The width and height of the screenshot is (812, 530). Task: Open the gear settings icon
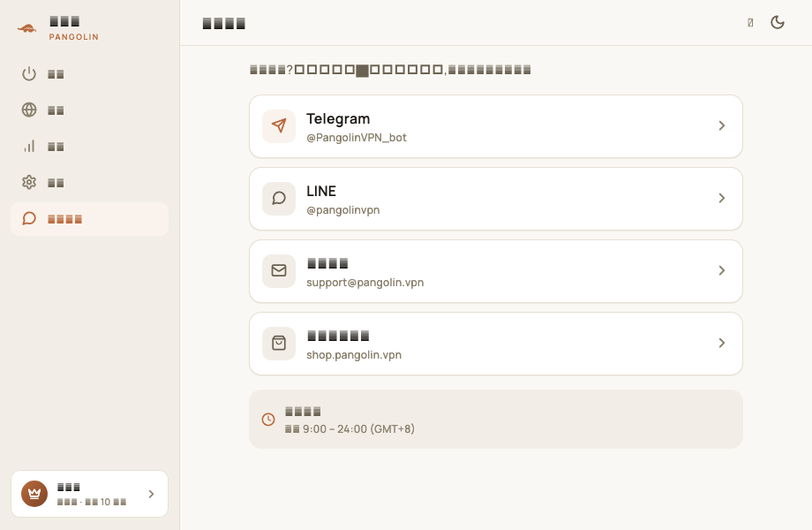click(29, 182)
